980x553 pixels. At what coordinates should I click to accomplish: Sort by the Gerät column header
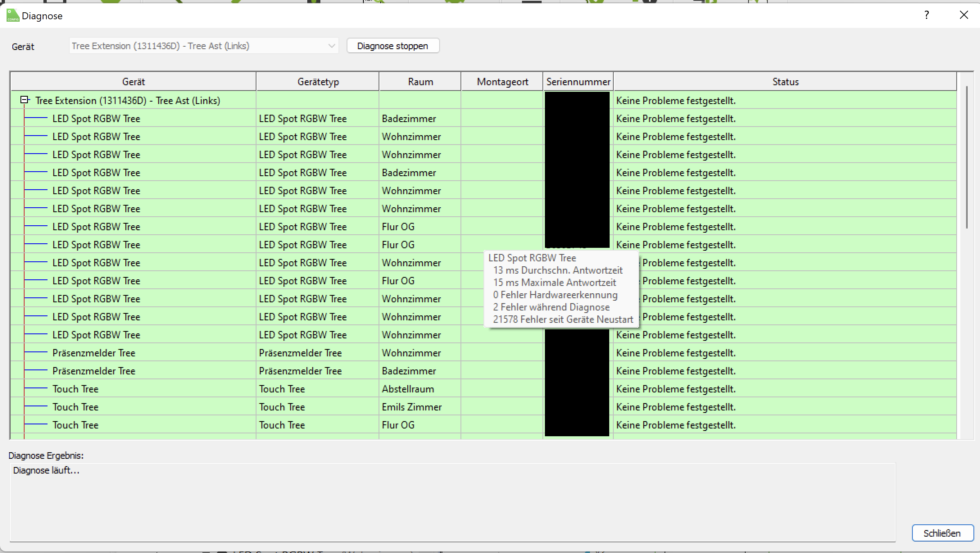tap(133, 82)
